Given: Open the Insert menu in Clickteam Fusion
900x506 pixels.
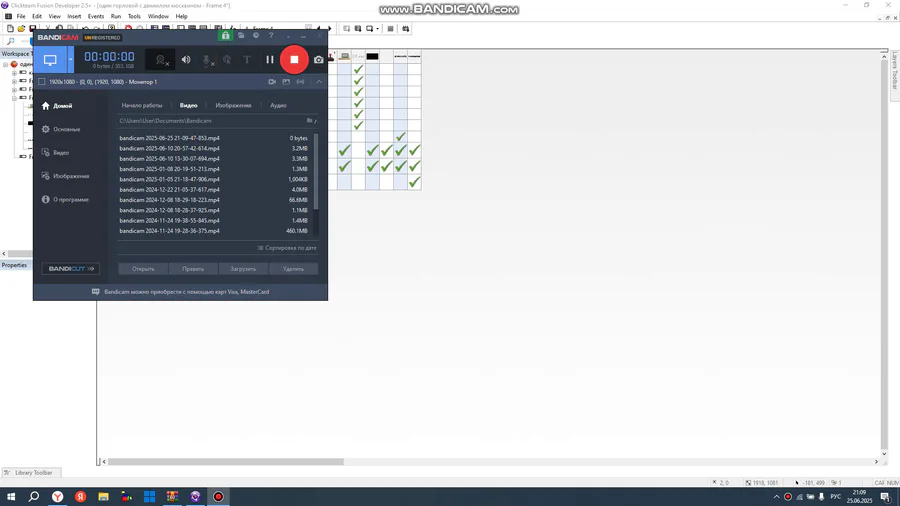Looking at the screenshot, I should coord(74,17).
